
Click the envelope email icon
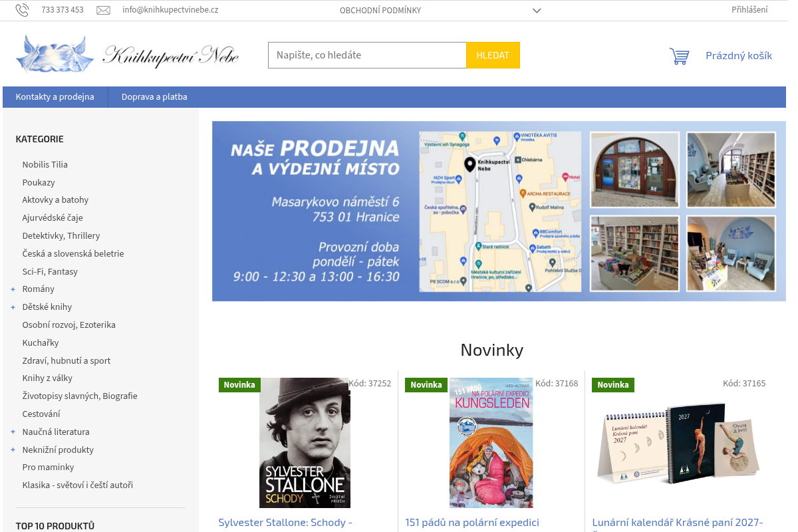click(103, 10)
